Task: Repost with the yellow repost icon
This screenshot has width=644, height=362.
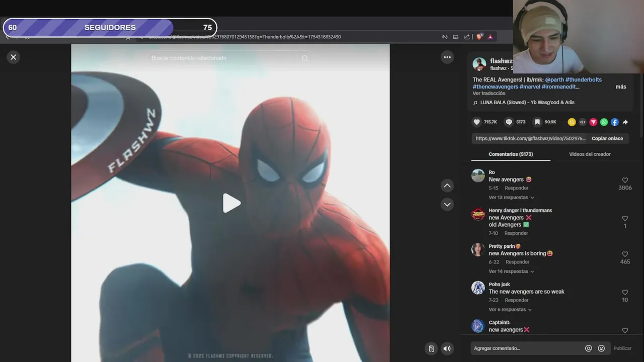Action: click(x=572, y=122)
